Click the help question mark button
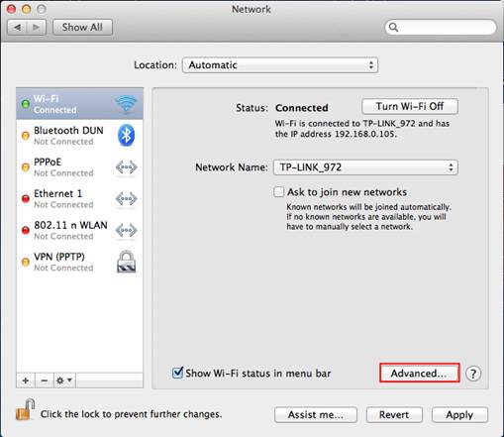 (x=473, y=374)
